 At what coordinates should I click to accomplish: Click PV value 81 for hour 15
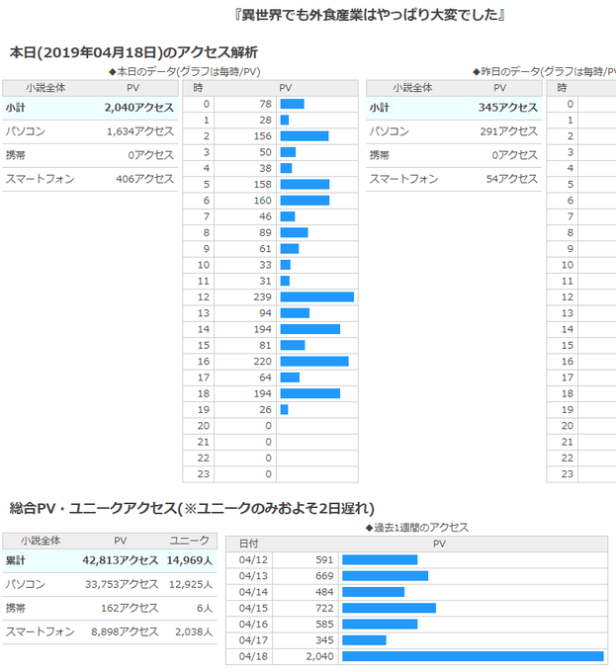pos(265,346)
